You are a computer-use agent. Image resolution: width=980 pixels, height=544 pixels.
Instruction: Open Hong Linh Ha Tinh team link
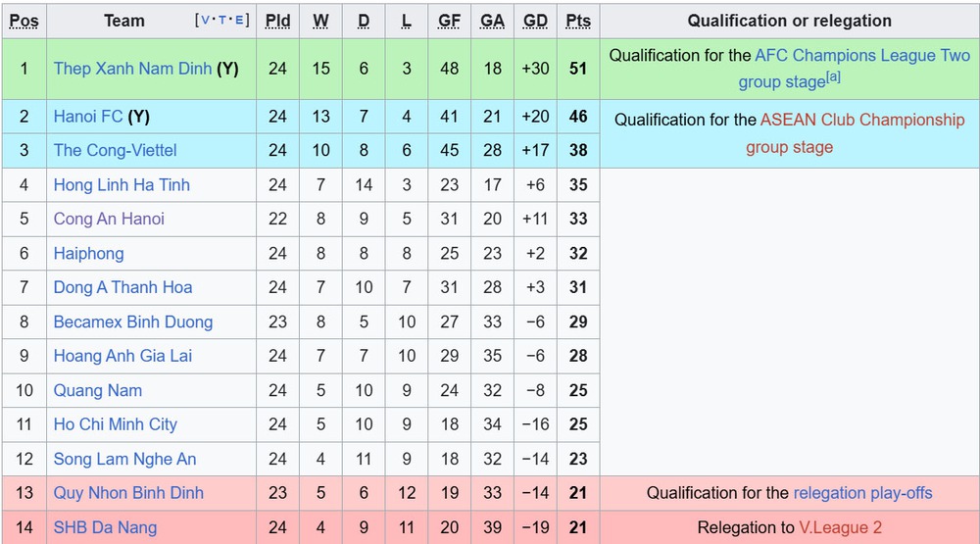(122, 185)
